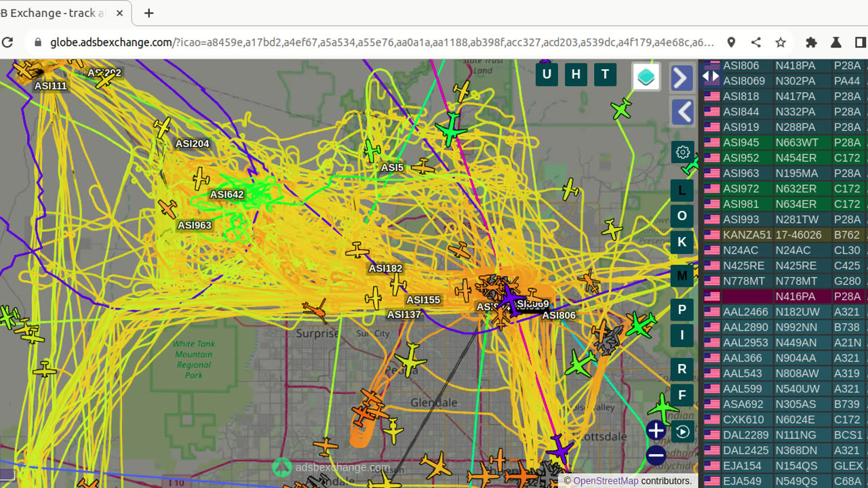This screenshot has width=868, height=488.
Task: Select the orange helicopter icon near Surprise
Action: (x=315, y=310)
